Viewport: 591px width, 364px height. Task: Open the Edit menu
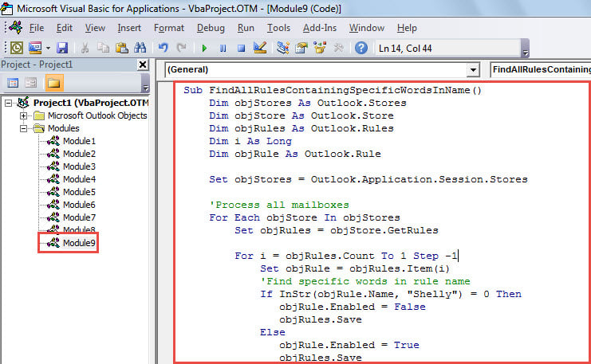coord(65,28)
